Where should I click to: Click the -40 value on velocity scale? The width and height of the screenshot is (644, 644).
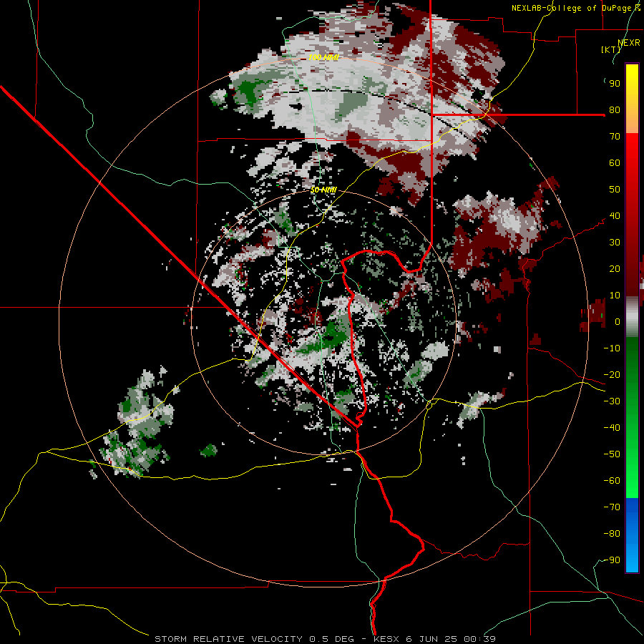612,428
